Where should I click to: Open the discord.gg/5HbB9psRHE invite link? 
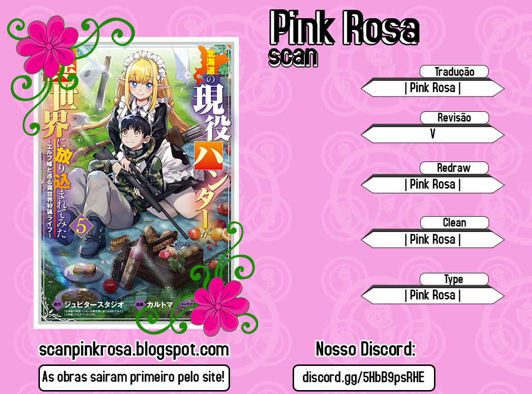click(x=364, y=378)
